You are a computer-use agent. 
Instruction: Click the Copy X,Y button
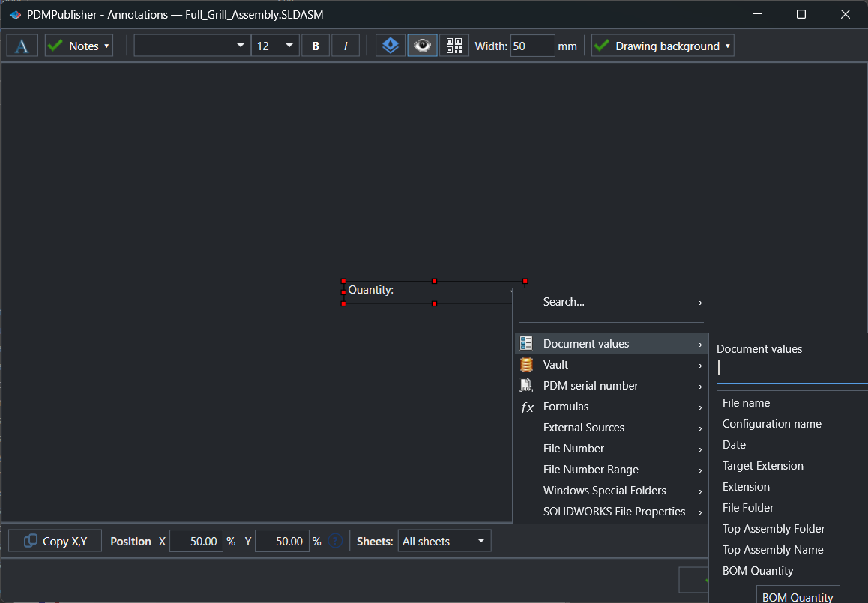pos(55,541)
